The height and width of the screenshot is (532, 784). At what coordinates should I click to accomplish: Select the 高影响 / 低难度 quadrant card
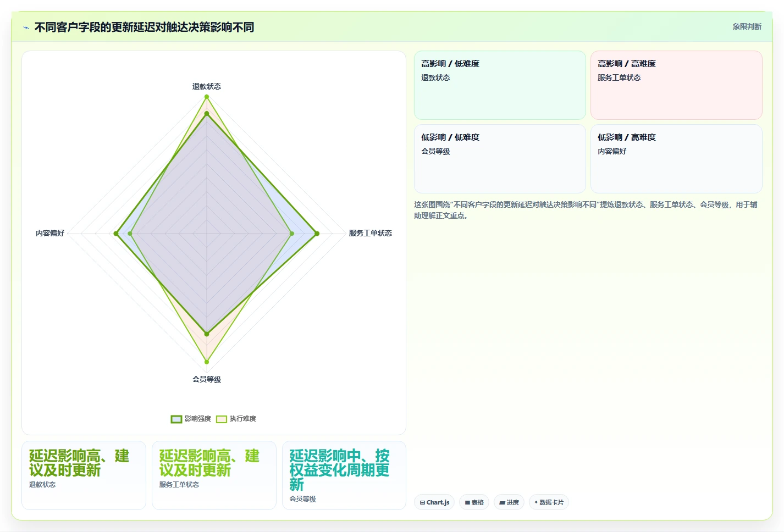[x=500, y=85]
